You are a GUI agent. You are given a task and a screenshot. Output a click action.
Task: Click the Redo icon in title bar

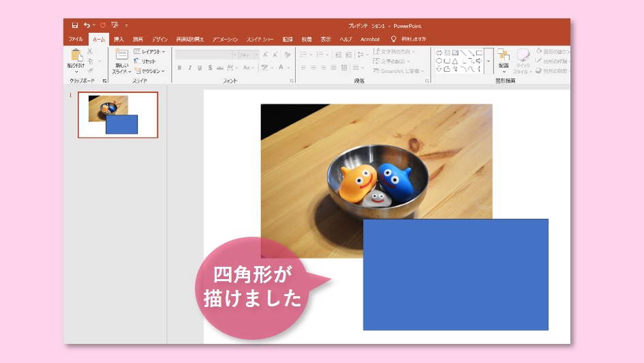pos(103,25)
